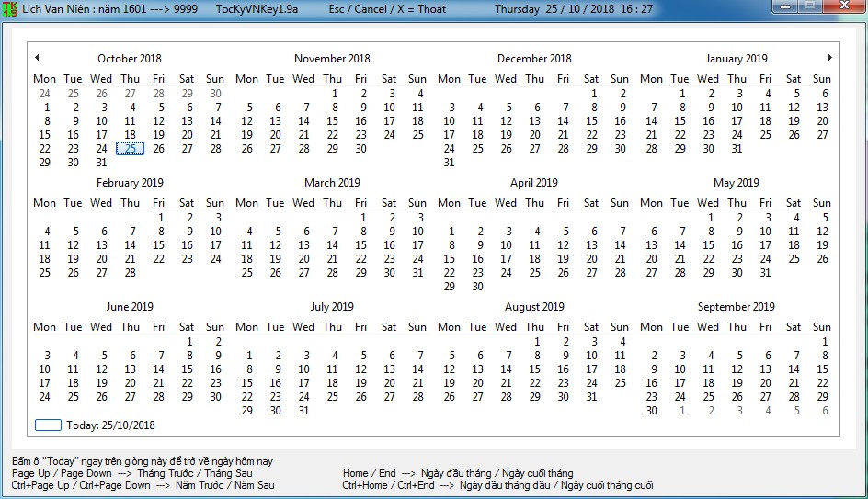
Task: Click the previous month arrow
Action: [x=37, y=58]
